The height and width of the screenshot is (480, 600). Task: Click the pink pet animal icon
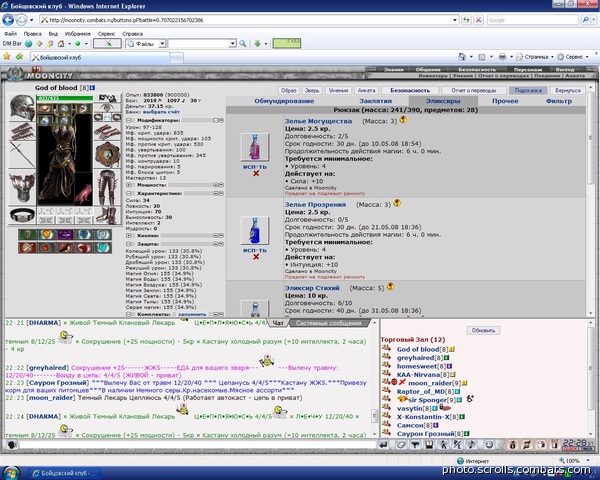83,193
